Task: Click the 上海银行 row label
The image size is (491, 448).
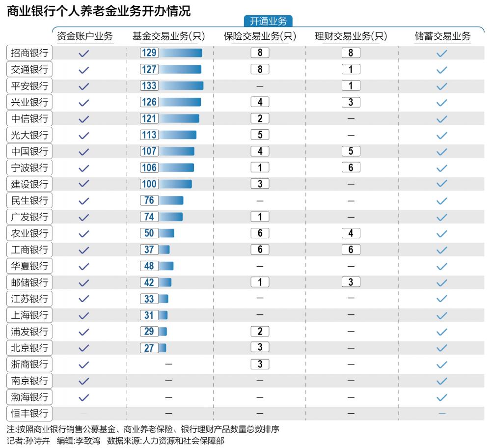Action: pyautogui.click(x=29, y=315)
